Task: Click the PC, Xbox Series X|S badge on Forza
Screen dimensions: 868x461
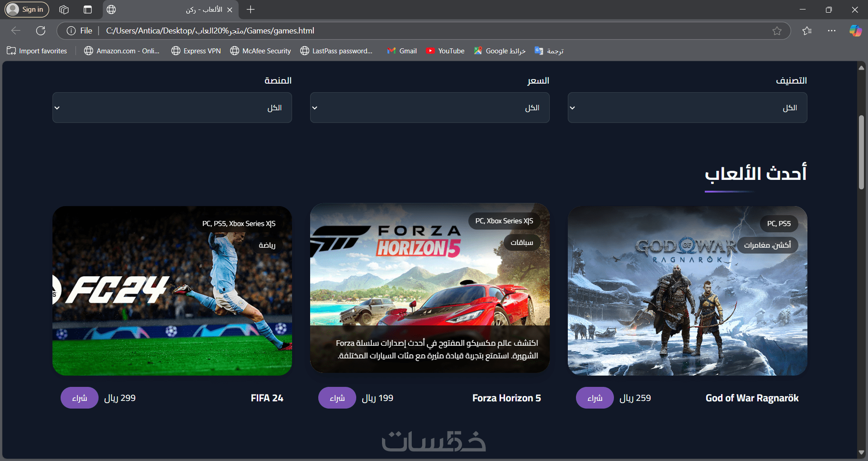Action: click(504, 221)
